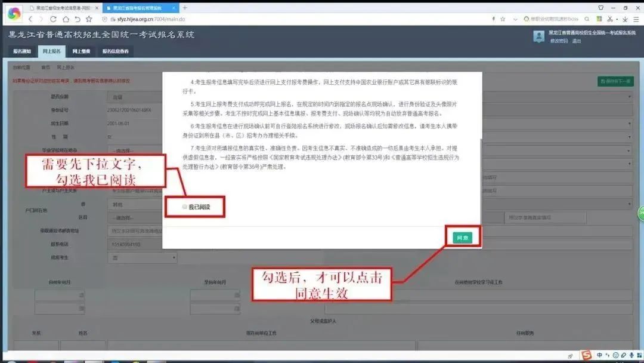644x363 pixels.
Task: Switch to the 报名通知 tab
Action: 22,51
